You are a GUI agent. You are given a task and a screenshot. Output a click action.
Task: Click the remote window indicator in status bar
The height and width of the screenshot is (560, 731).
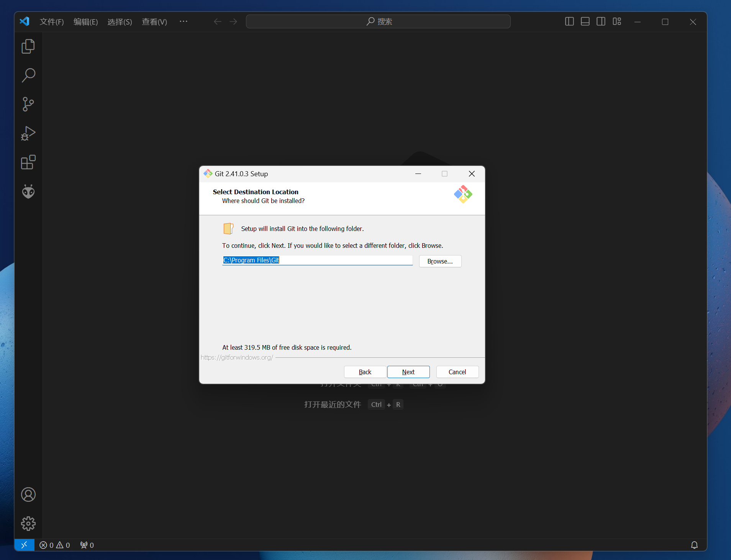tap(24, 545)
